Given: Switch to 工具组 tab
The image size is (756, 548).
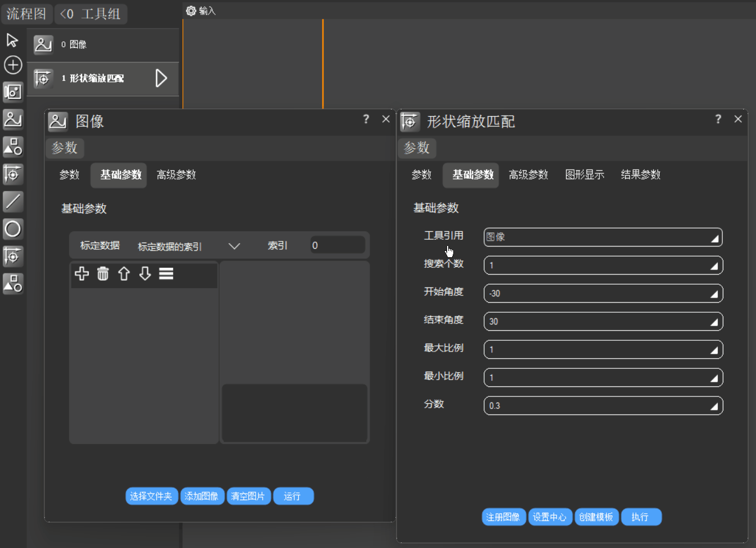Looking at the screenshot, I should [91, 13].
